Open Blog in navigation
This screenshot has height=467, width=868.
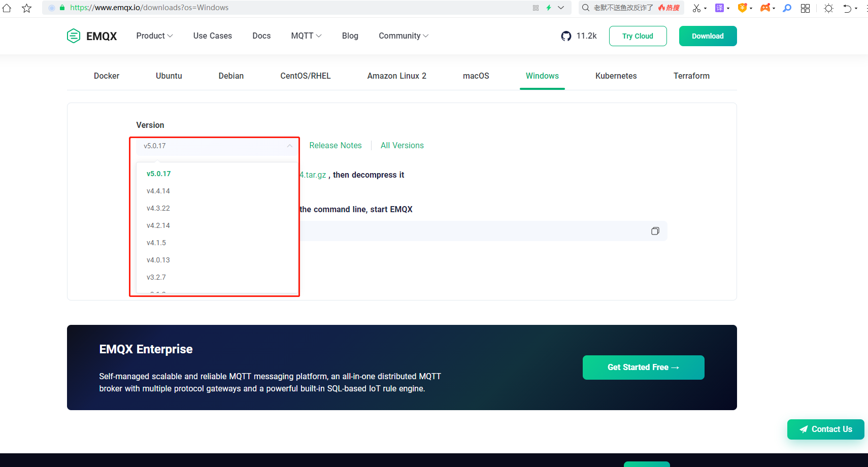(350, 36)
